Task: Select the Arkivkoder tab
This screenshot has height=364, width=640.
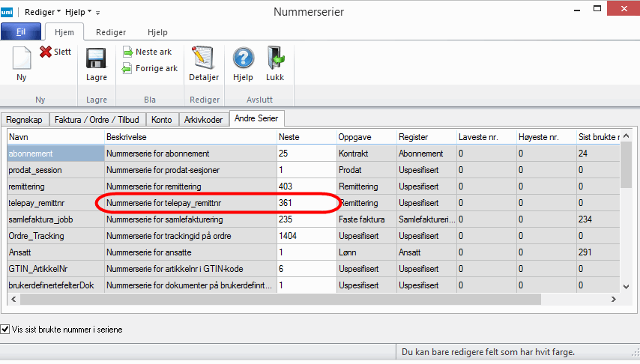Action: coord(203,119)
